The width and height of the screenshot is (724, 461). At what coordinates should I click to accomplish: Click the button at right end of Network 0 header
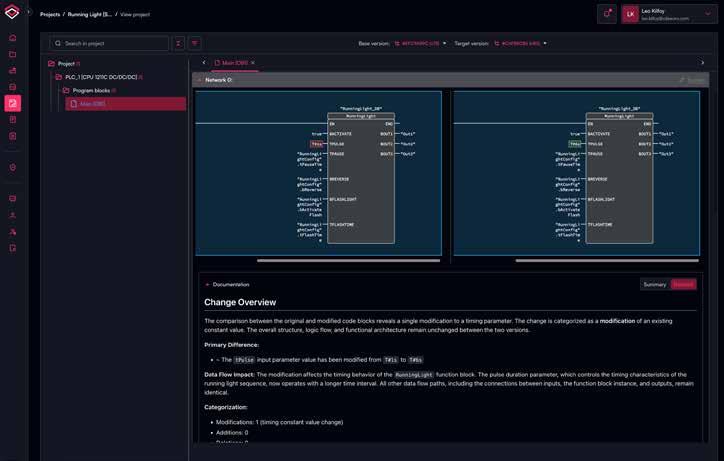(x=692, y=80)
